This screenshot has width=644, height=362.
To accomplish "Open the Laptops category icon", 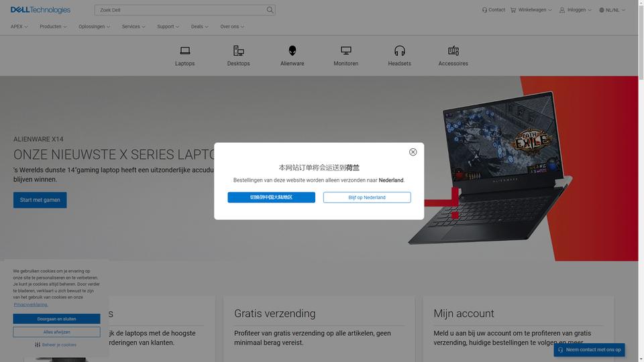I will point(185,51).
